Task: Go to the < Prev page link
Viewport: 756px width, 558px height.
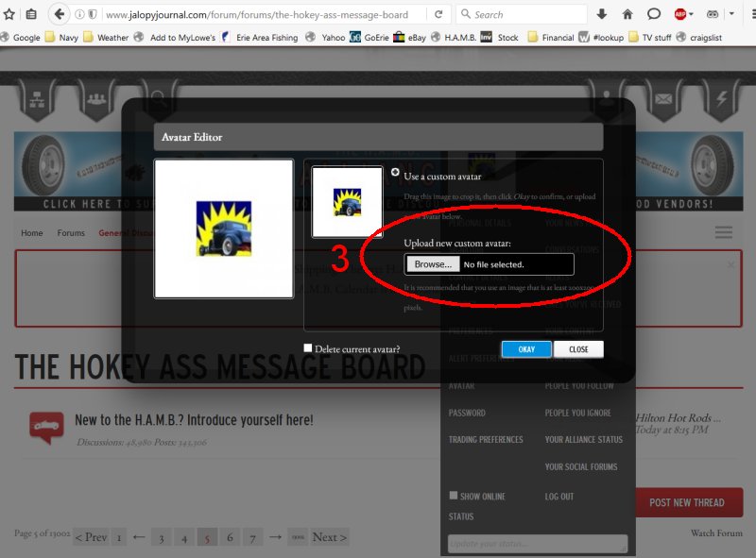Action: [91, 537]
